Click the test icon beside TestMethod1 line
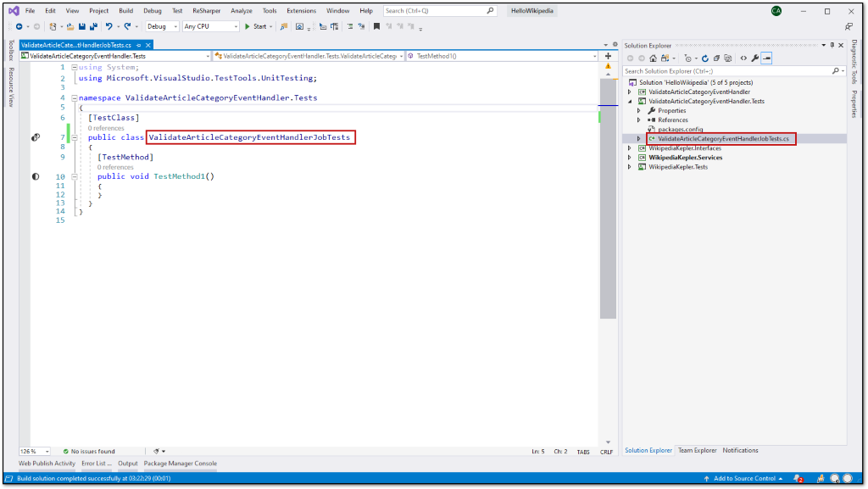868x489 pixels. tap(36, 176)
